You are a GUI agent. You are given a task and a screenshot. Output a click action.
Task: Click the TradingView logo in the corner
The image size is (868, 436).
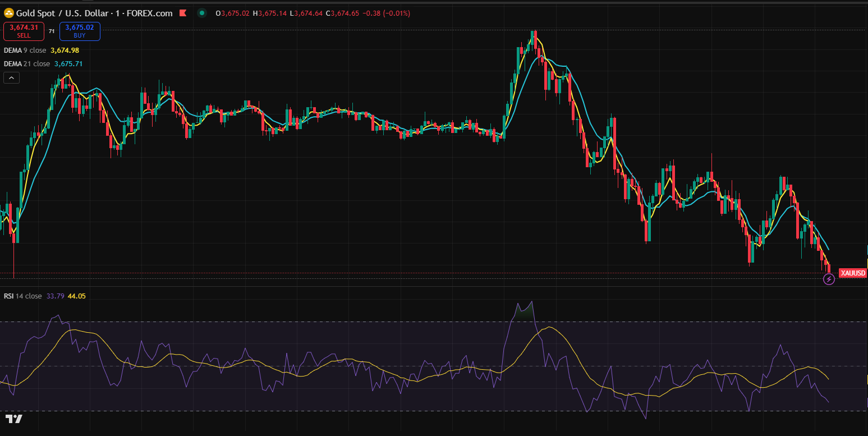point(14,419)
